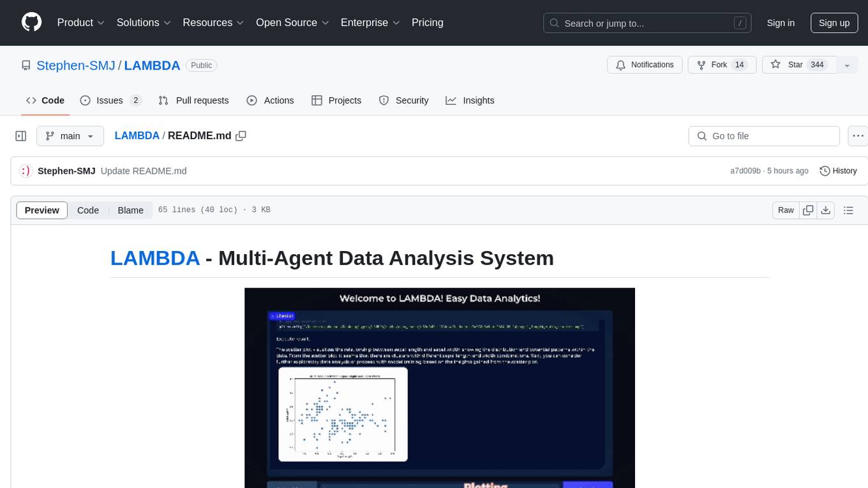Screen dimensions: 868x488
Task: Click the Notifications bell button
Action: pos(645,65)
